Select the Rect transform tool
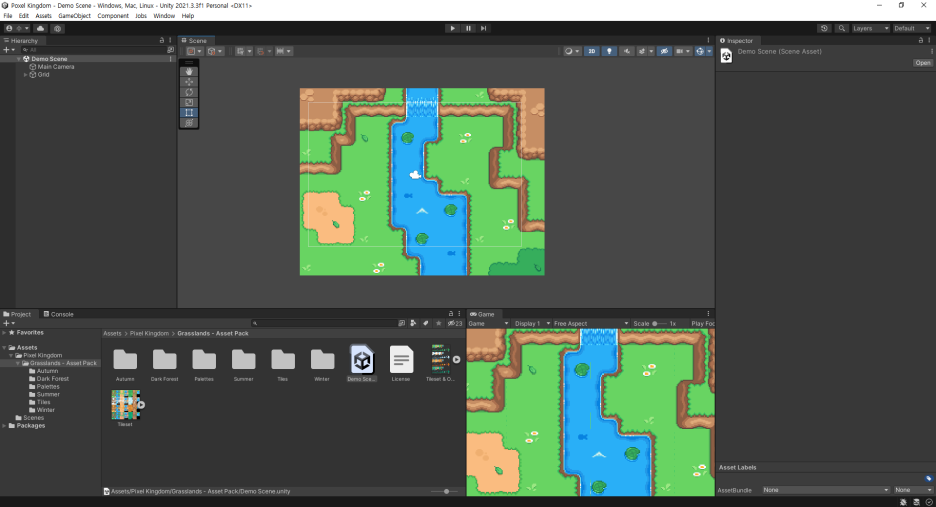The width and height of the screenshot is (936, 507). click(x=189, y=112)
